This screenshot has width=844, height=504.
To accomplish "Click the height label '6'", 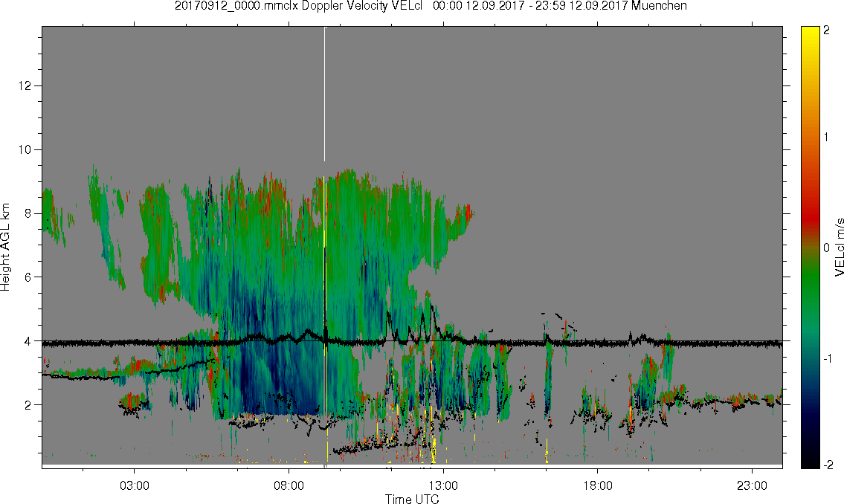I will click(x=28, y=277).
